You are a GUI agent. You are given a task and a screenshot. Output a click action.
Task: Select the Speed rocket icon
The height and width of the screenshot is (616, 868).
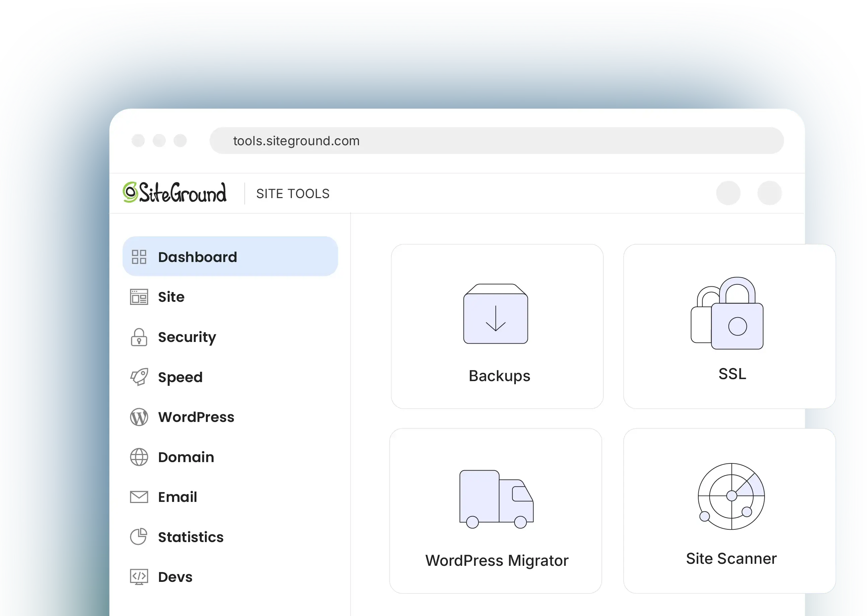139,377
